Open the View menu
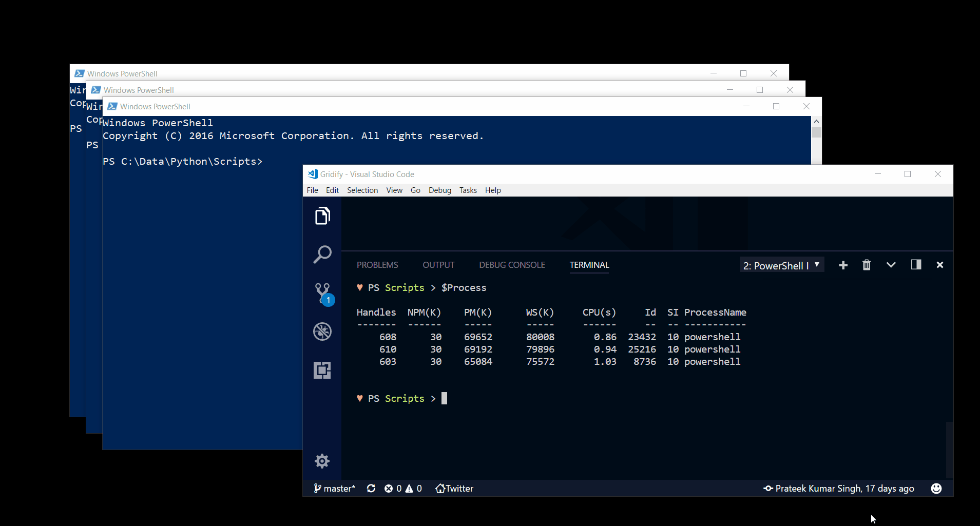 pyautogui.click(x=394, y=190)
